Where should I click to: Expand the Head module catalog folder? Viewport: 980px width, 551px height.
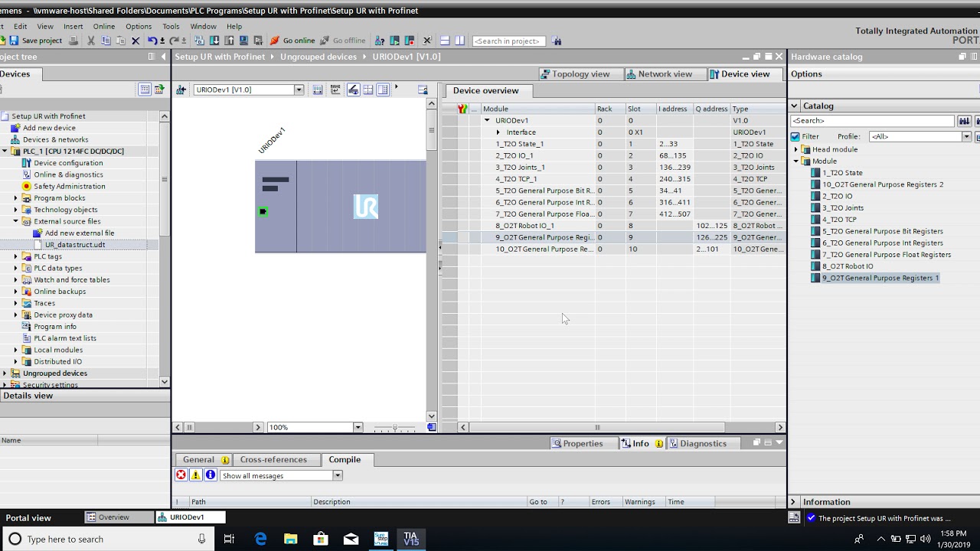(796, 149)
